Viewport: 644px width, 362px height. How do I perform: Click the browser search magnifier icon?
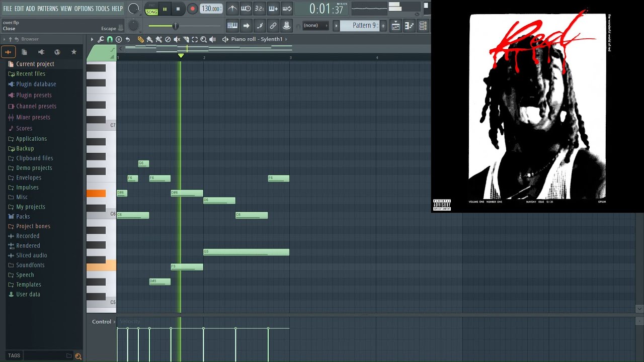click(78, 356)
